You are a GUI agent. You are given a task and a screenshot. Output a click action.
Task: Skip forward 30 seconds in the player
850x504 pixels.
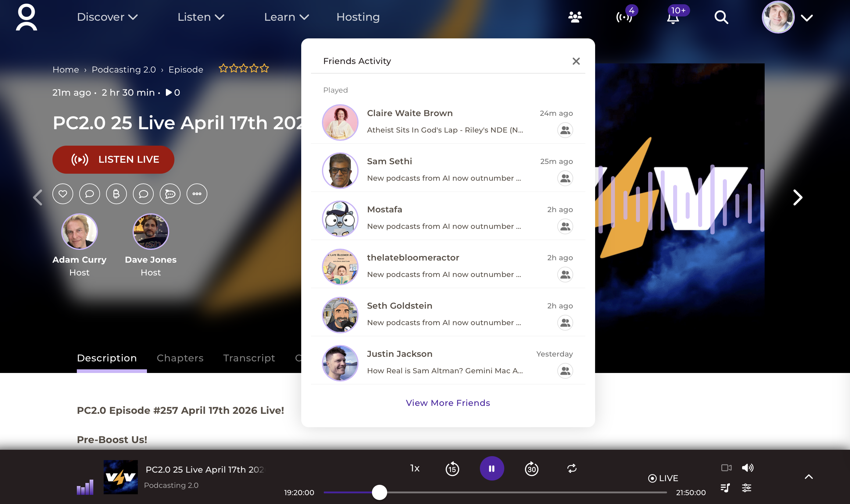point(532,469)
